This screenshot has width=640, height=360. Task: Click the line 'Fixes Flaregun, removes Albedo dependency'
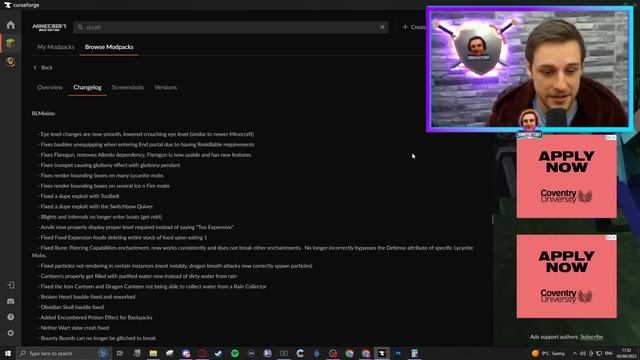click(x=144, y=155)
